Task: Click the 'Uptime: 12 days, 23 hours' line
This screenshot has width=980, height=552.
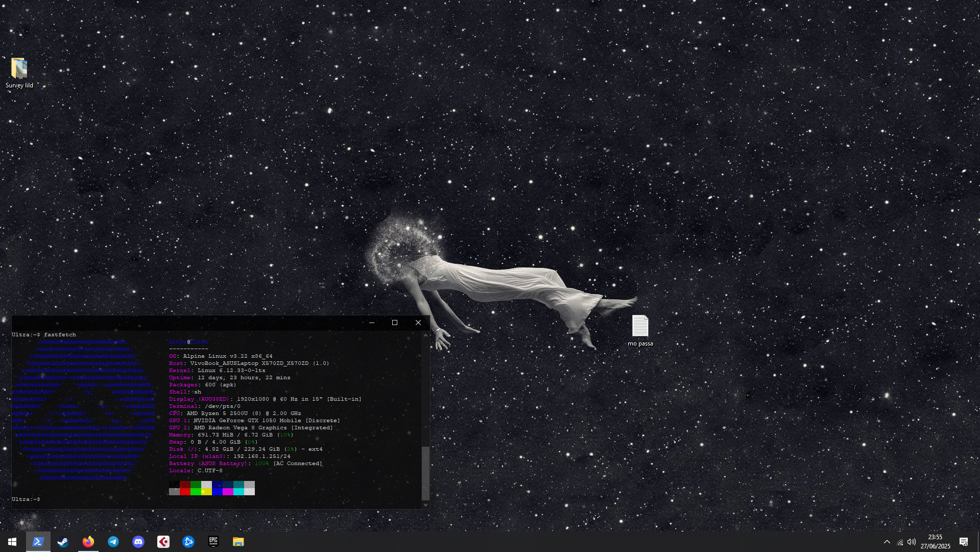Action: tap(230, 378)
